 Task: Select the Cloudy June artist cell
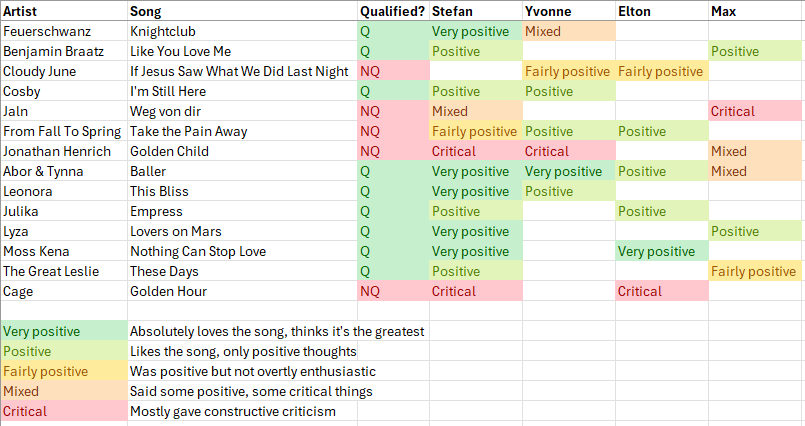click(64, 71)
